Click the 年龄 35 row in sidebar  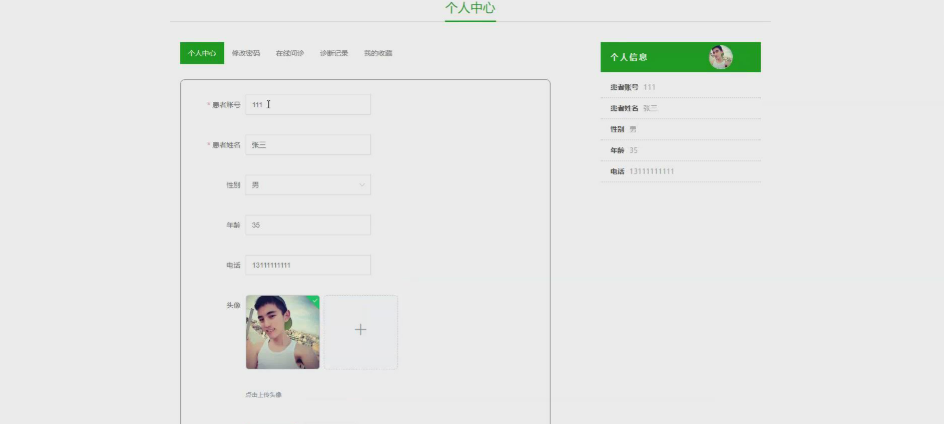(x=680, y=151)
